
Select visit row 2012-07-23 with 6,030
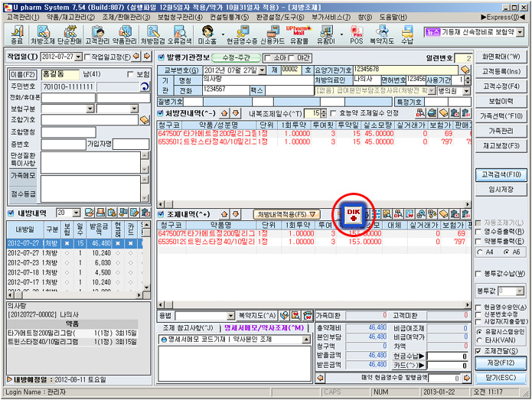click(74, 262)
